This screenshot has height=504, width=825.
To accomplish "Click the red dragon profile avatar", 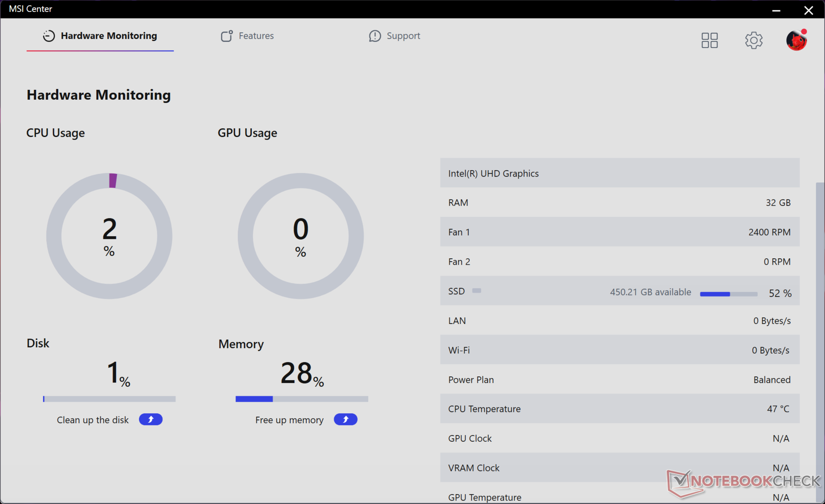I will 796,40.
